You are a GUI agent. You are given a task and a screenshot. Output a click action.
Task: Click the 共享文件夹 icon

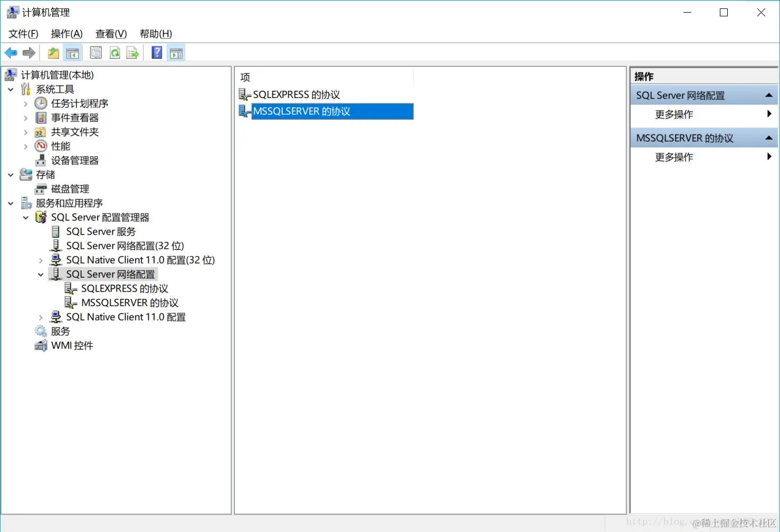[x=41, y=132]
